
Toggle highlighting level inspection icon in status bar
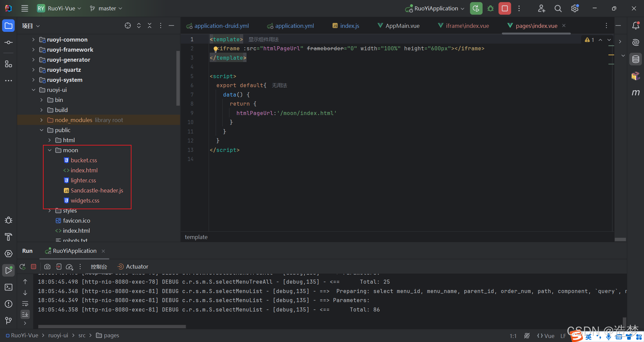(x=527, y=336)
